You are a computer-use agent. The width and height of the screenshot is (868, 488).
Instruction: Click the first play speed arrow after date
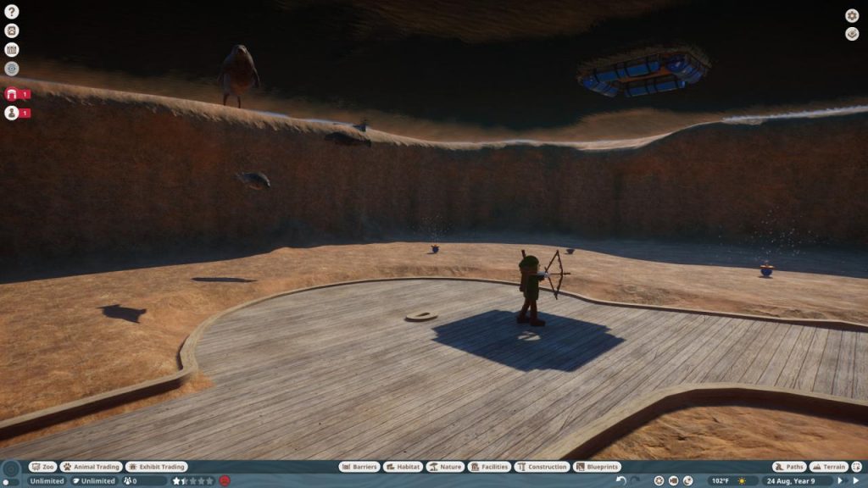pyautogui.click(x=840, y=481)
